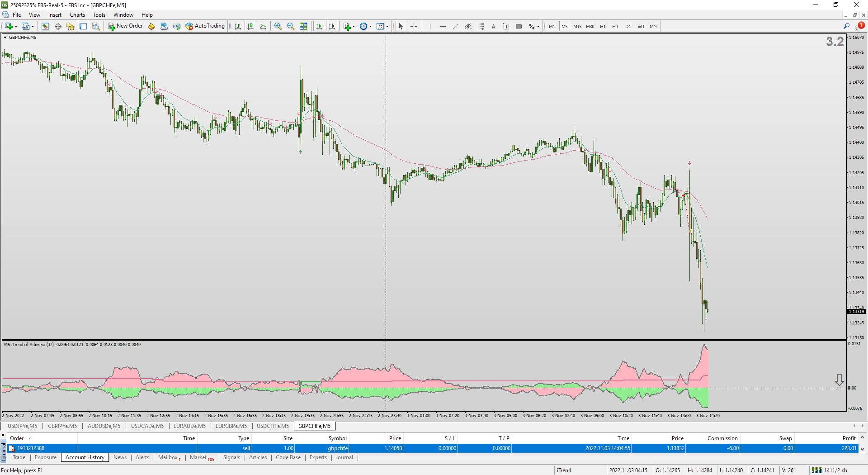The image size is (868, 475).
Task: Open the Templates icon
Action: (380, 26)
